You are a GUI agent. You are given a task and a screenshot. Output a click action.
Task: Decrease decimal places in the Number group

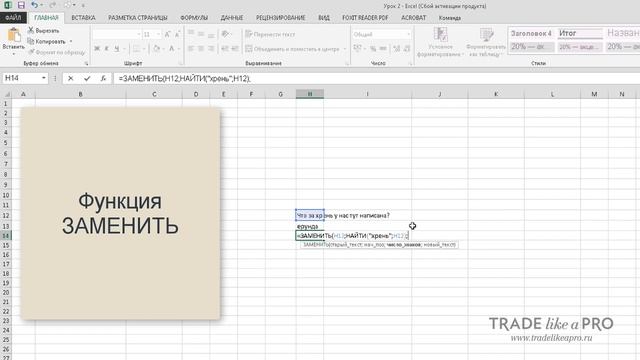[x=407, y=49]
